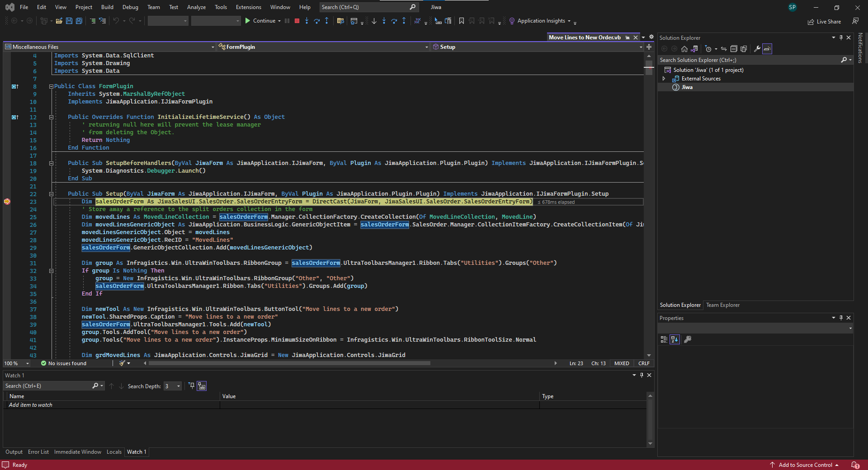
Task: Expand the External Sources tree node
Action: [x=664, y=79]
